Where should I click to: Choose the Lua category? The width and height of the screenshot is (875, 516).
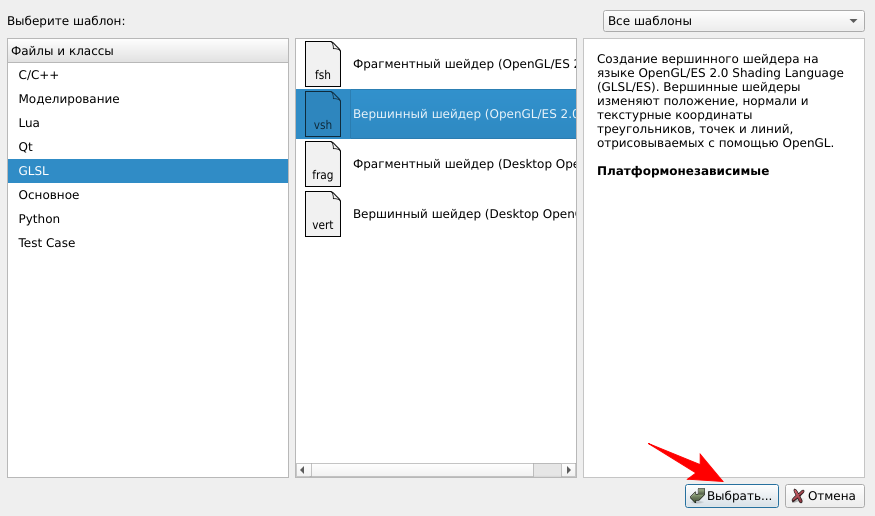point(29,123)
